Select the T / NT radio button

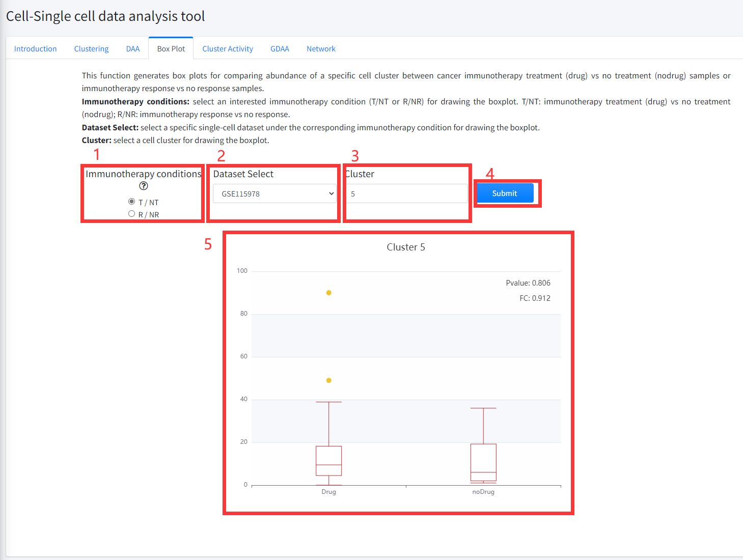(132, 202)
